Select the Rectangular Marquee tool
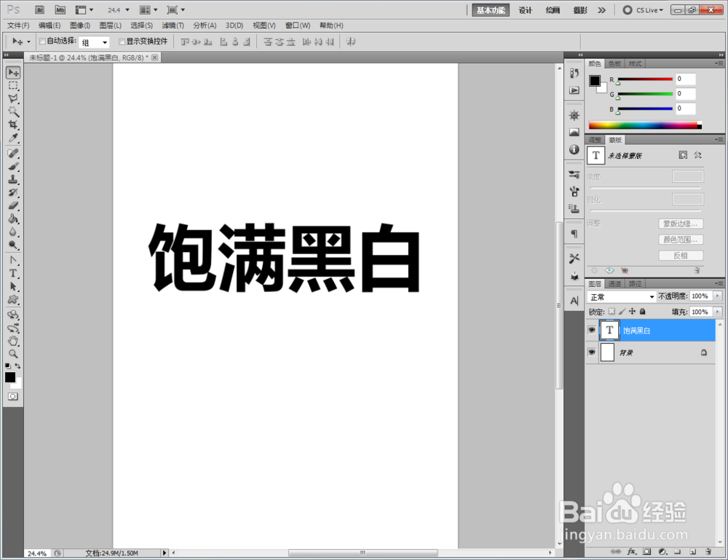 (x=13, y=85)
